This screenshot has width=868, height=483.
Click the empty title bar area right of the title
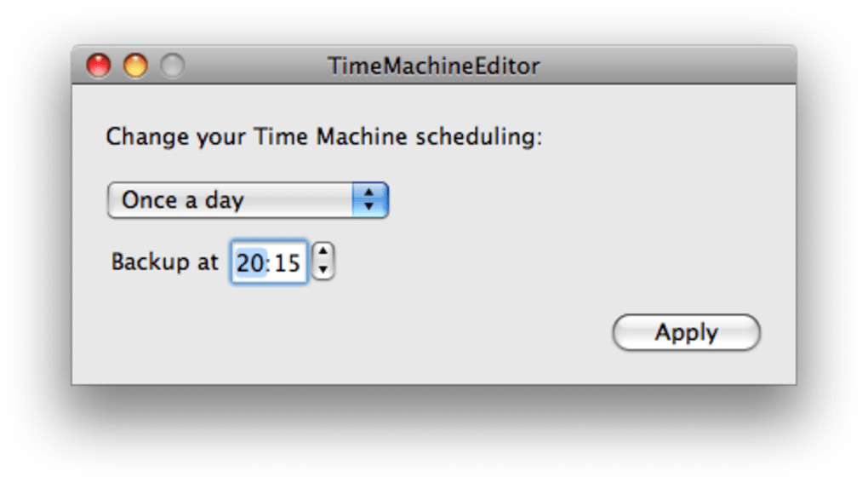664,66
